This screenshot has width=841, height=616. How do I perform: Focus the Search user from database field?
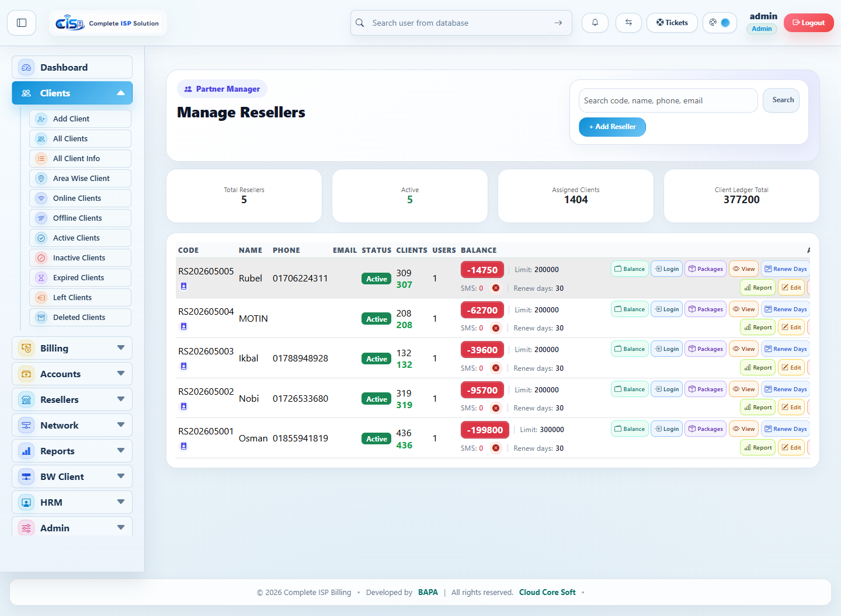(461, 23)
